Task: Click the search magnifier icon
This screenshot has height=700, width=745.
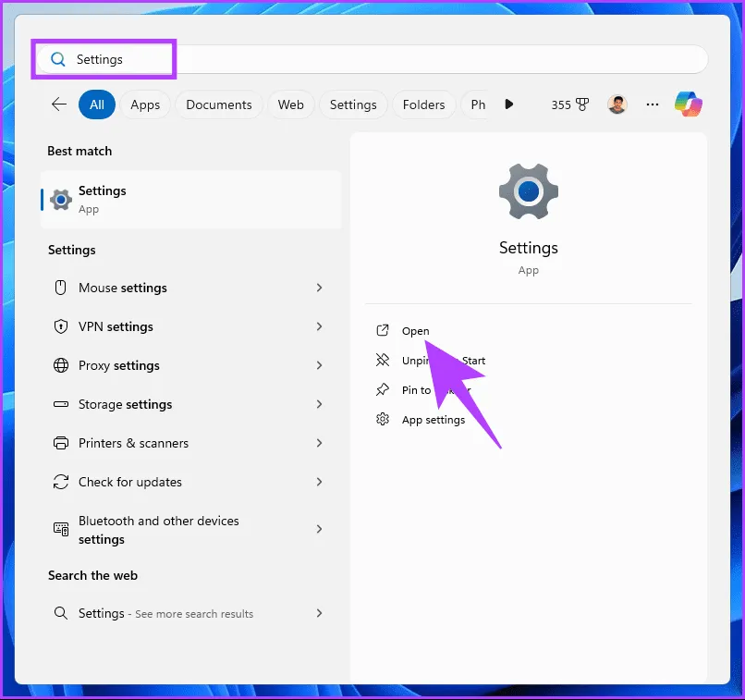Action: point(58,59)
